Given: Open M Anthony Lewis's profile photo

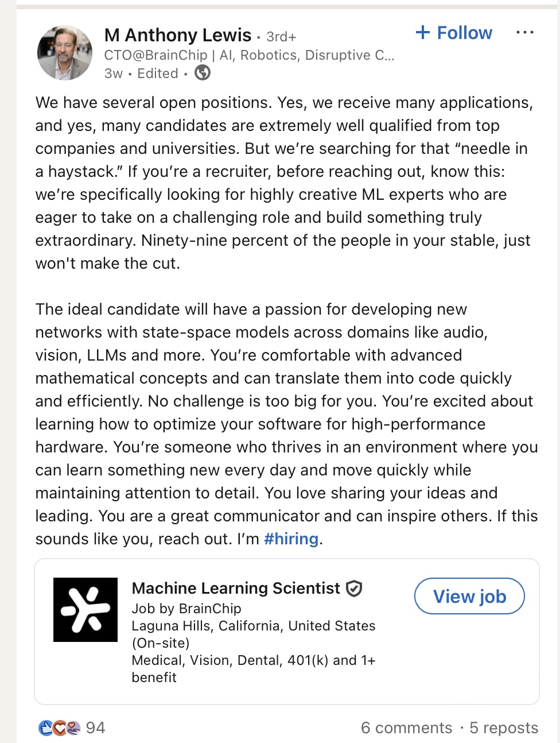Looking at the screenshot, I should [65, 53].
